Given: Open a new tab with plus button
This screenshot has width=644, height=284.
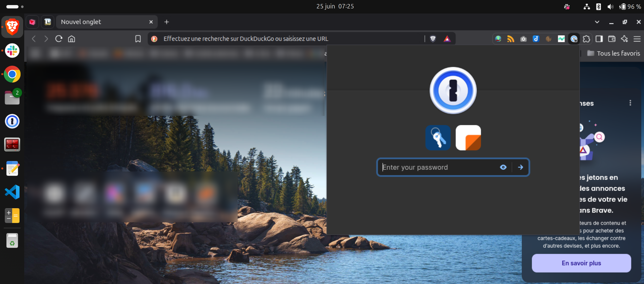Looking at the screenshot, I should pos(167,22).
